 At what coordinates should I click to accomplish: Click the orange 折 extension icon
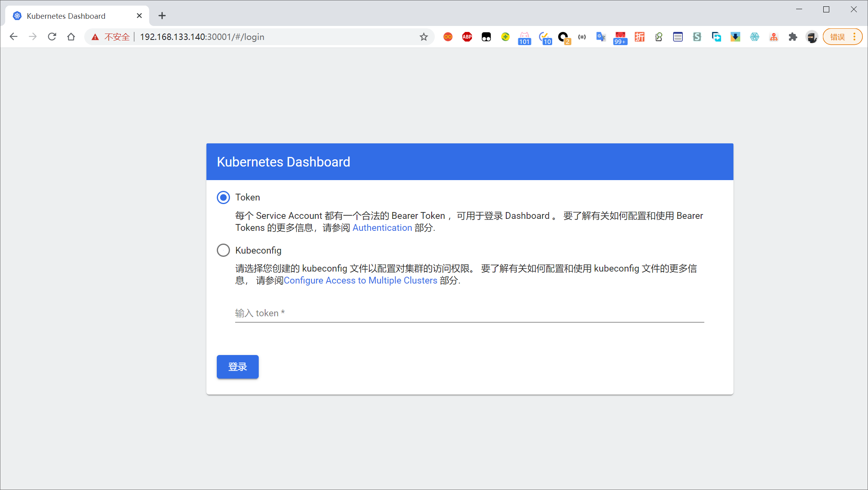pyautogui.click(x=639, y=37)
